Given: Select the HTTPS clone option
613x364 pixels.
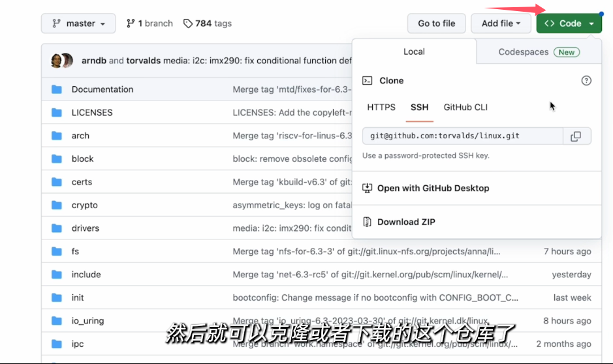Looking at the screenshot, I should [381, 107].
